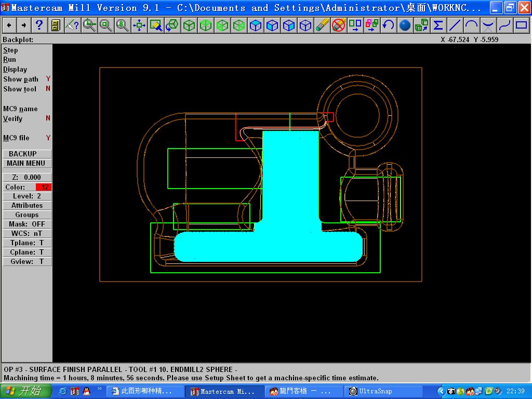
Task: Click the zoom window magnifier icon
Action: click(x=89, y=25)
